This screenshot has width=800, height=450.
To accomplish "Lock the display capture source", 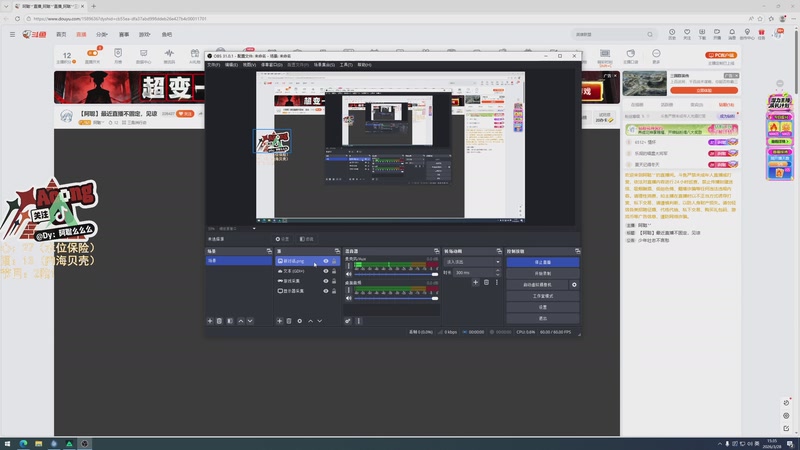I will pos(334,291).
